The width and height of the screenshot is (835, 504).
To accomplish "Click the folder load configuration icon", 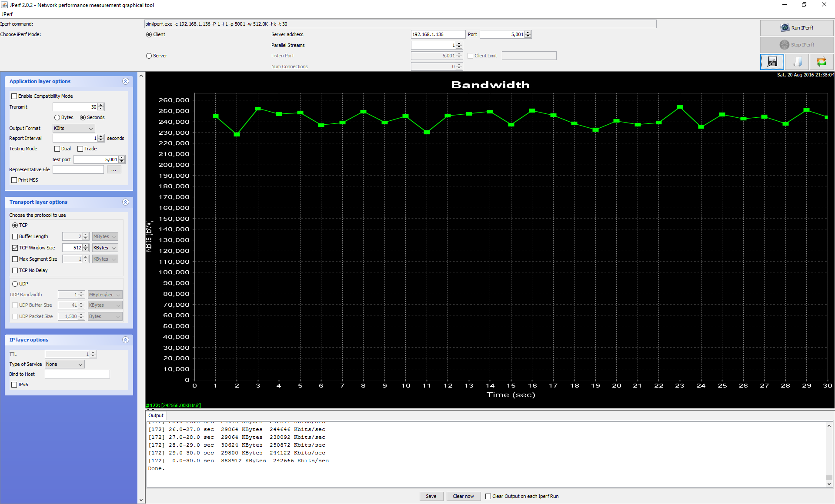I will [797, 62].
